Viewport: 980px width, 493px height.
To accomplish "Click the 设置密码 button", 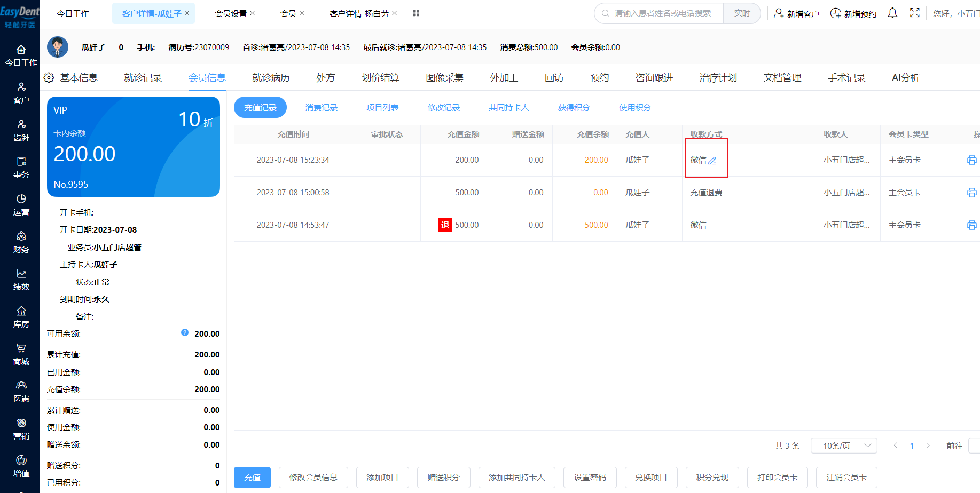I will pyautogui.click(x=590, y=478).
